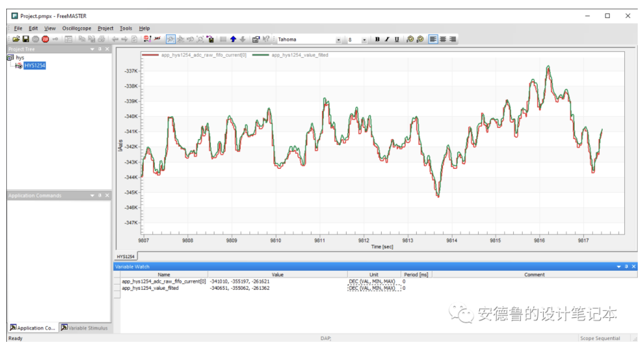Switch to Variable Stimulus tab

point(85,328)
